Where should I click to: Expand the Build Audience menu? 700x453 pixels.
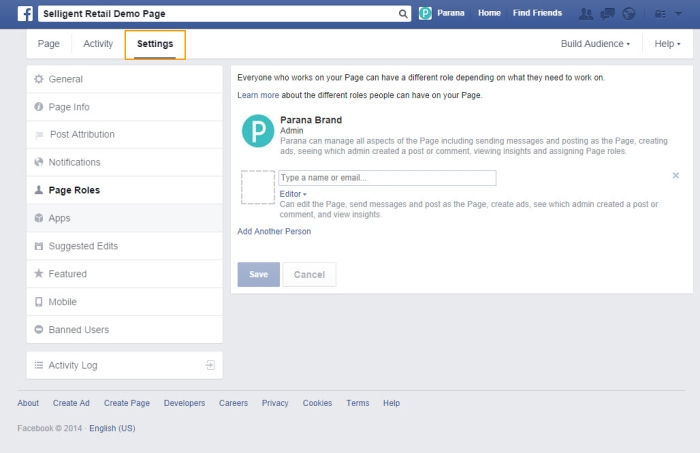point(595,44)
